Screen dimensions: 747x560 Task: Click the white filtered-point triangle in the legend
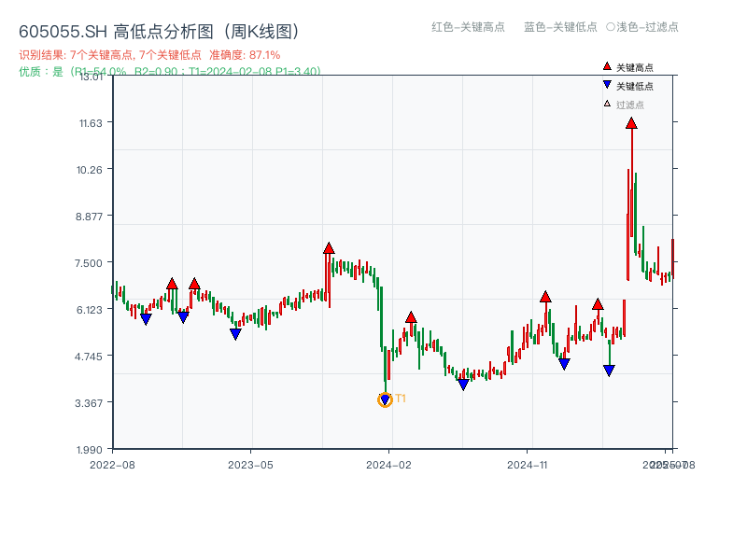click(607, 104)
